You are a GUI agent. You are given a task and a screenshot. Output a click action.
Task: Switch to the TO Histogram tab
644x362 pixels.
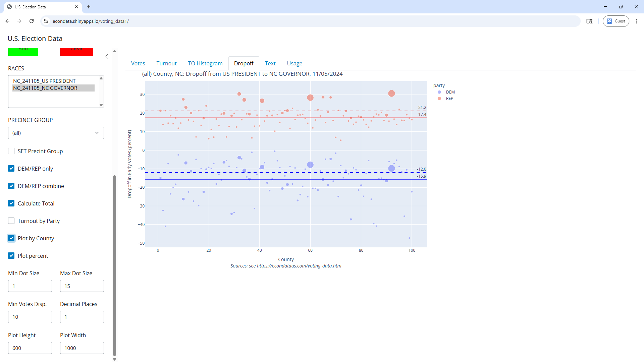click(205, 63)
